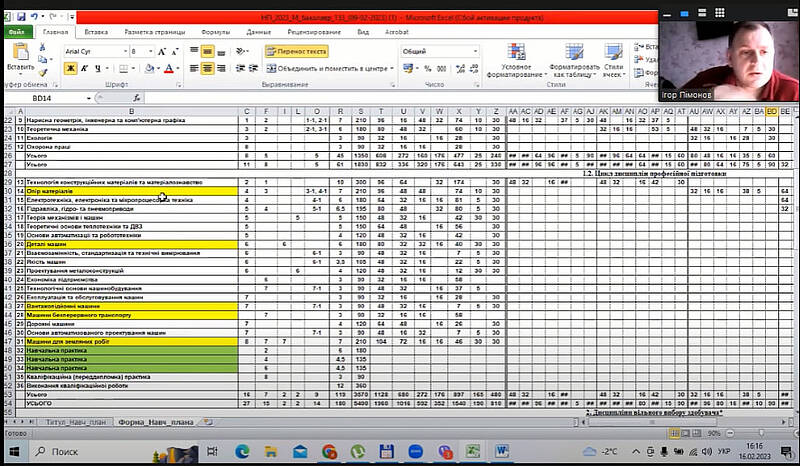Click the Save icon in quick access toolbar
The height and width of the screenshot is (466, 800).
click(x=21, y=17)
